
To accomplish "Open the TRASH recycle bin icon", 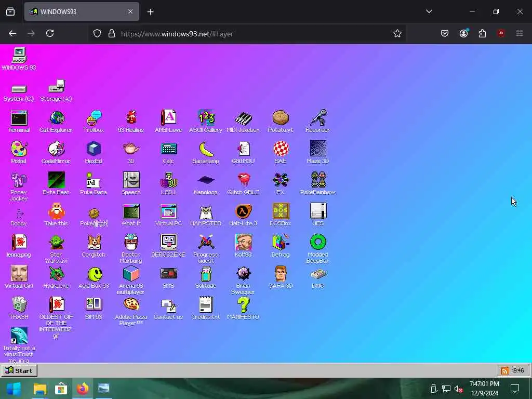I will [19, 304].
